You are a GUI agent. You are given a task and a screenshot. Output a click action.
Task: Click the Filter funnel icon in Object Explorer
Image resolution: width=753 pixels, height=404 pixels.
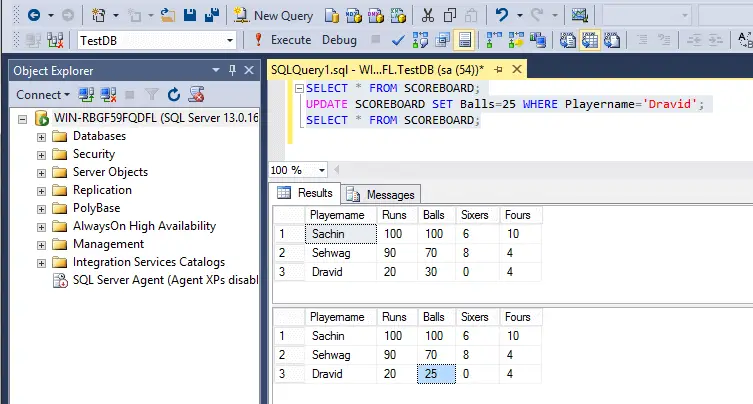(x=152, y=95)
